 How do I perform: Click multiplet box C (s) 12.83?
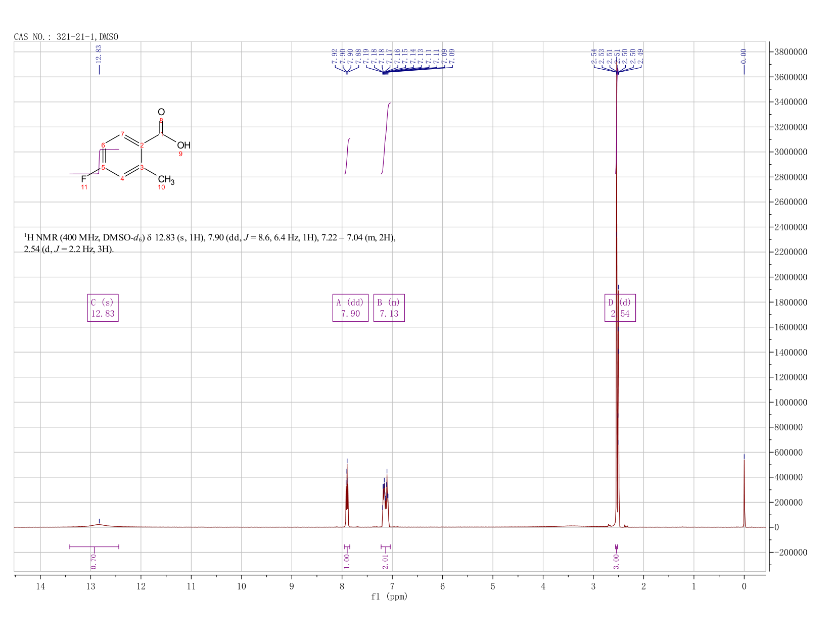tap(103, 308)
